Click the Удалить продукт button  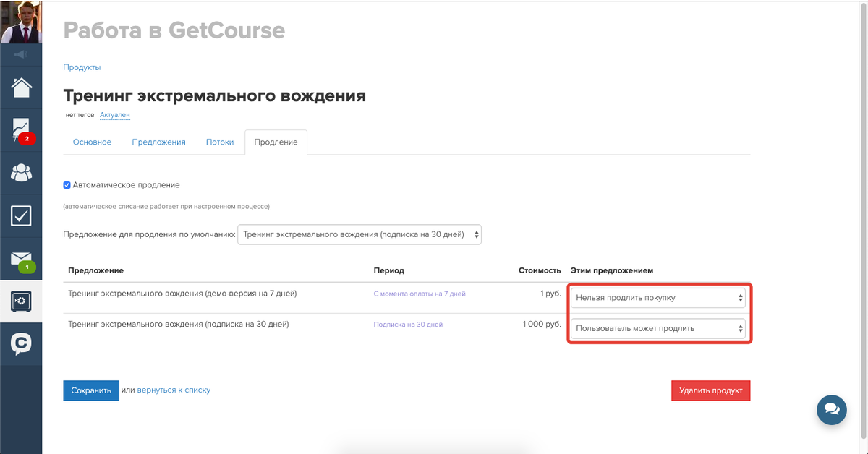click(x=711, y=390)
